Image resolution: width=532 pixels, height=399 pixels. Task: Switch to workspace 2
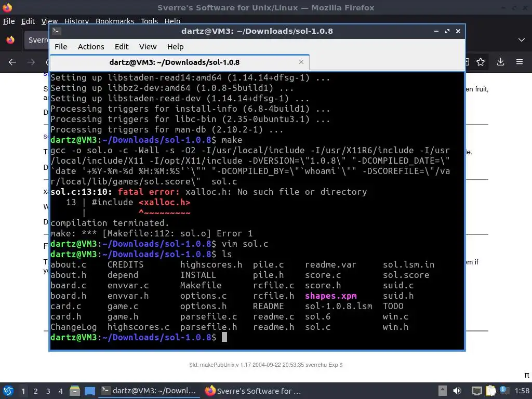[36, 391]
